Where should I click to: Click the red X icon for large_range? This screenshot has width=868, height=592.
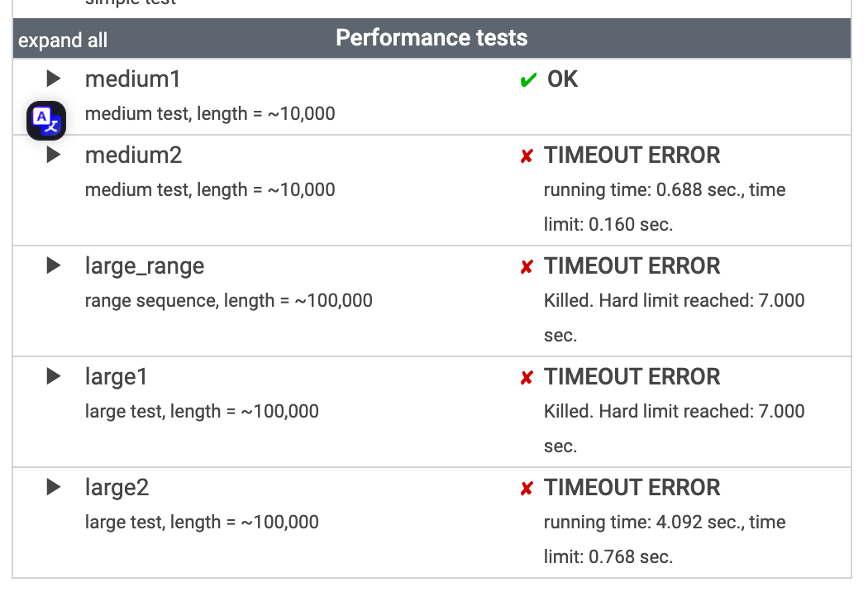(527, 267)
